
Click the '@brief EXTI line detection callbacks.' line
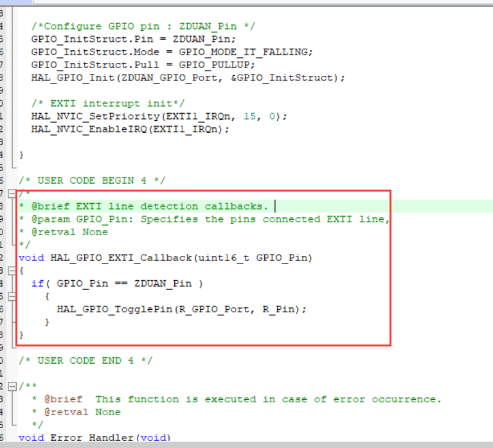(143, 206)
